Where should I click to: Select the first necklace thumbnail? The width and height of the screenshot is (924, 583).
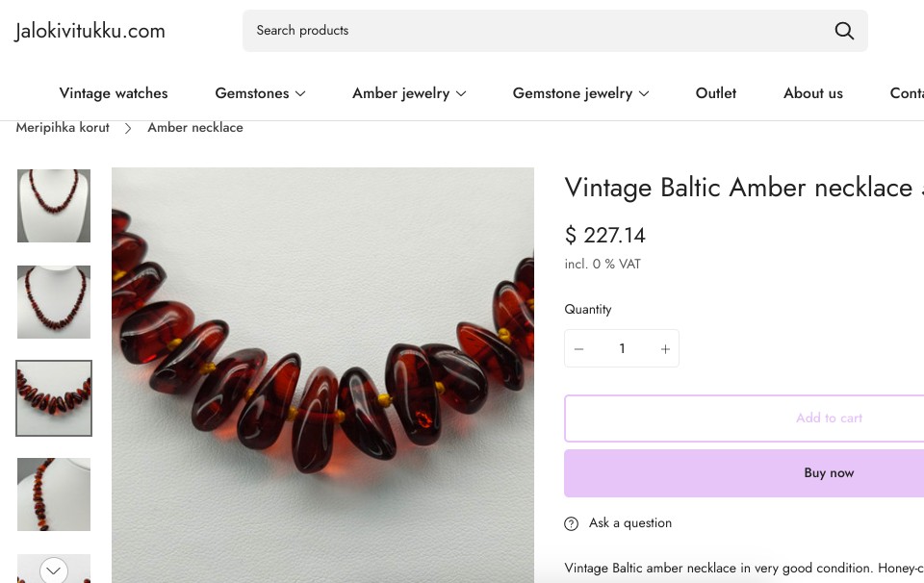(54, 206)
